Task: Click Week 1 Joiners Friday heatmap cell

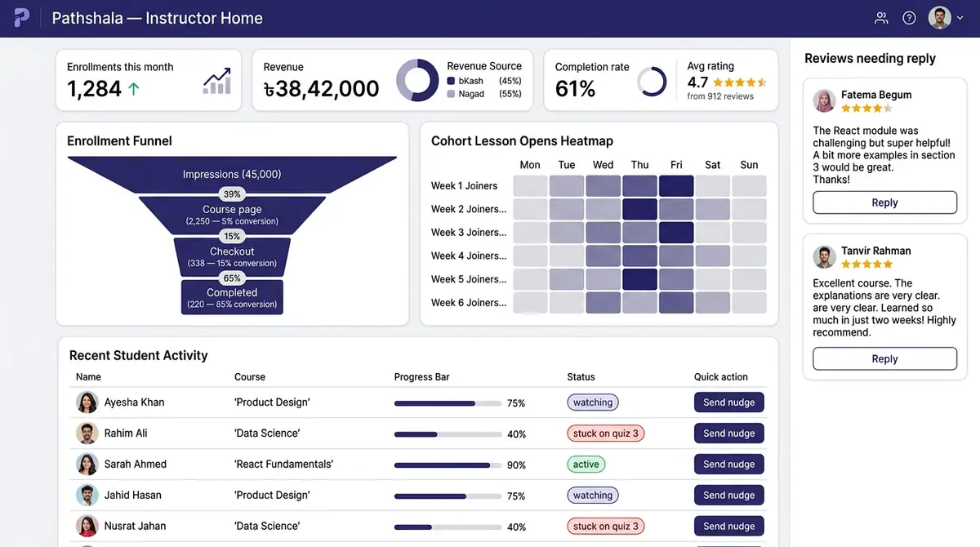Action: point(676,185)
